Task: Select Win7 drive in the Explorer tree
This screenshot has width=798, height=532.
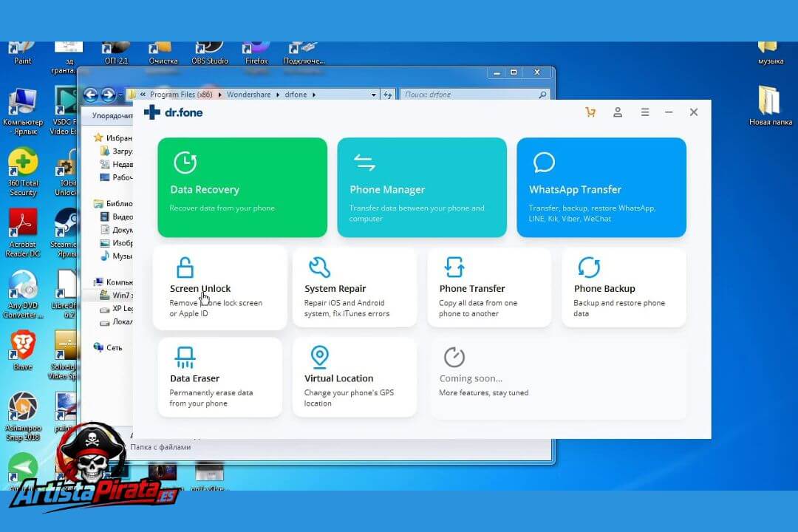Action: click(117, 296)
